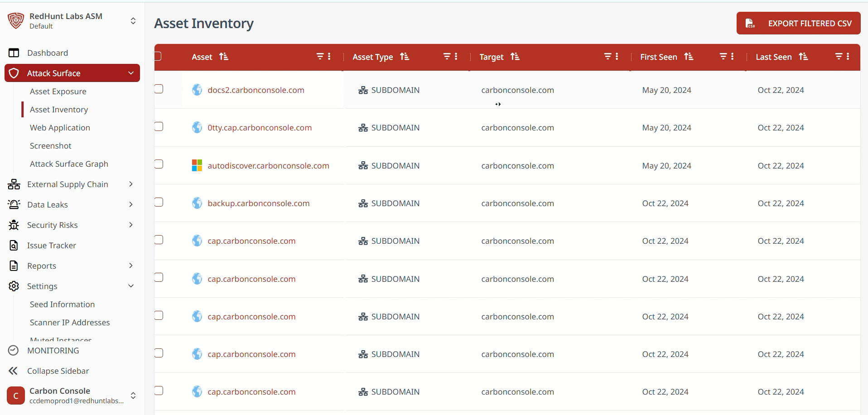Toggle the select-all checkbox in table header
868x415 pixels.
158,56
